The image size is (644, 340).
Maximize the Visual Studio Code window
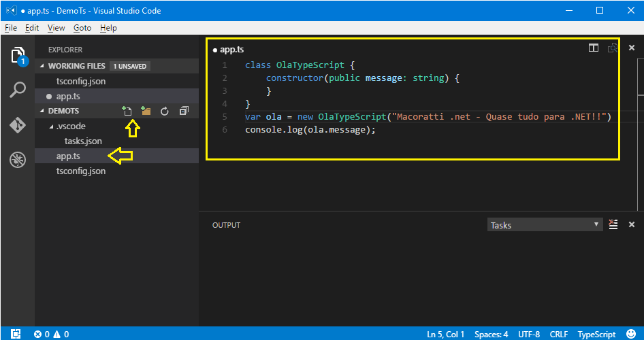click(599, 11)
